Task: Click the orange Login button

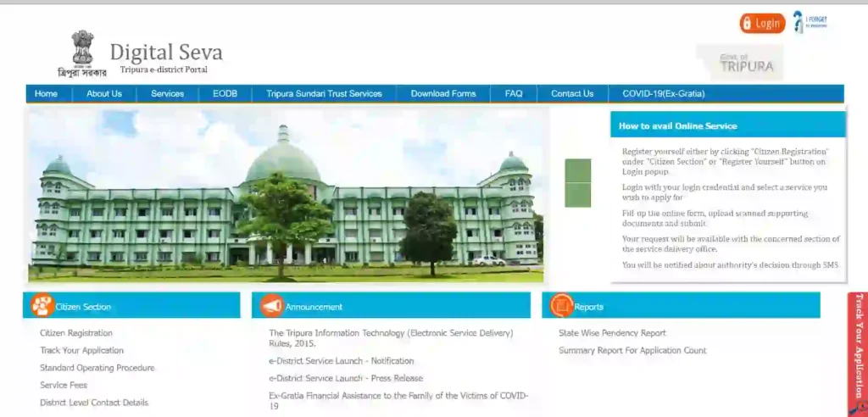Action: pos(762,23)
